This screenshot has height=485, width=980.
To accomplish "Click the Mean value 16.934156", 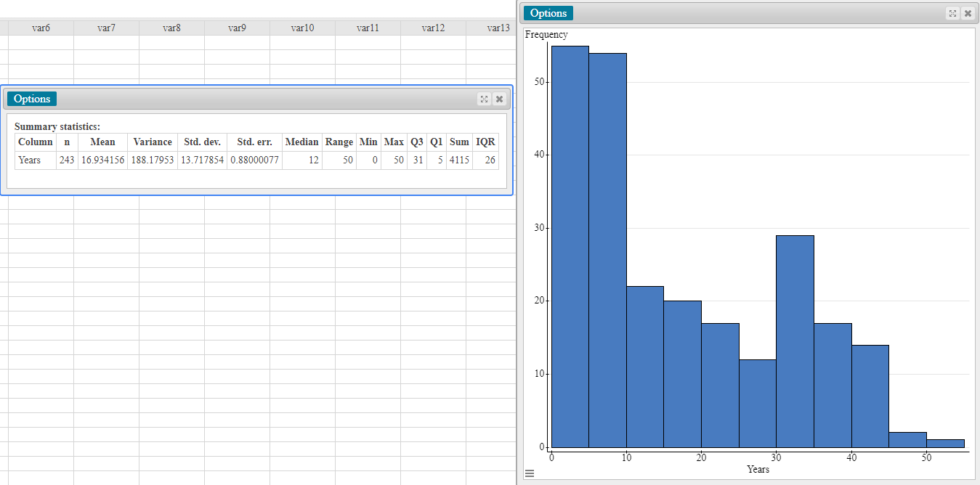I will 102,160.
